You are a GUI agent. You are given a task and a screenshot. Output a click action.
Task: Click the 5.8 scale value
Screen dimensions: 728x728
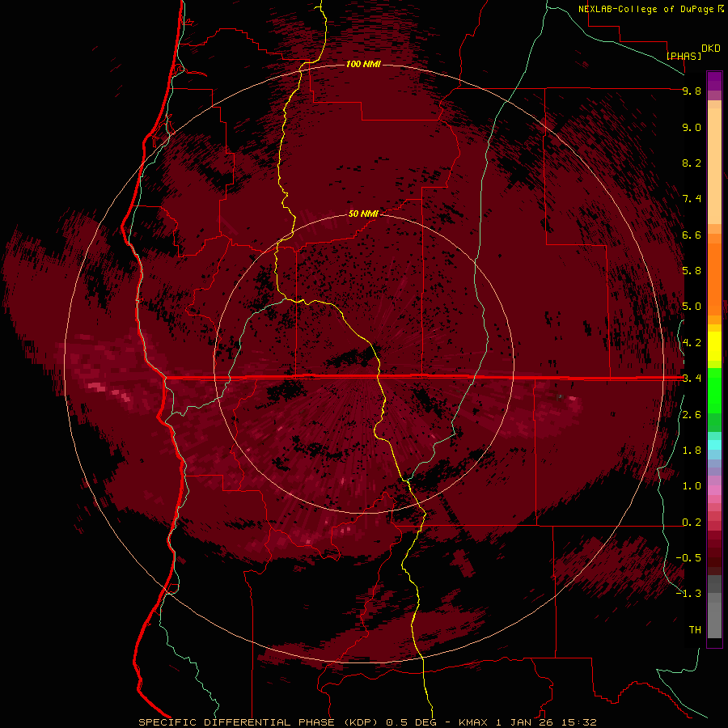[692, 271]
